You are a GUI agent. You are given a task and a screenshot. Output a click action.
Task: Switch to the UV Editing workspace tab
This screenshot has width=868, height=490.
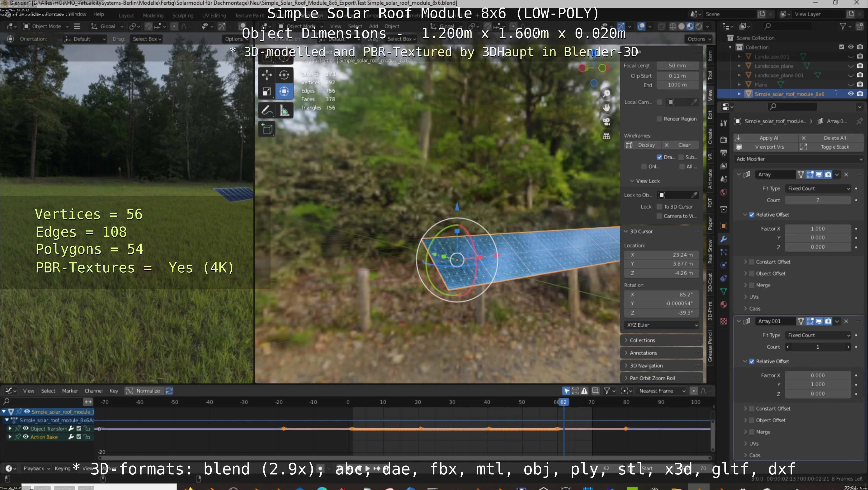click(x=214, y=16)
